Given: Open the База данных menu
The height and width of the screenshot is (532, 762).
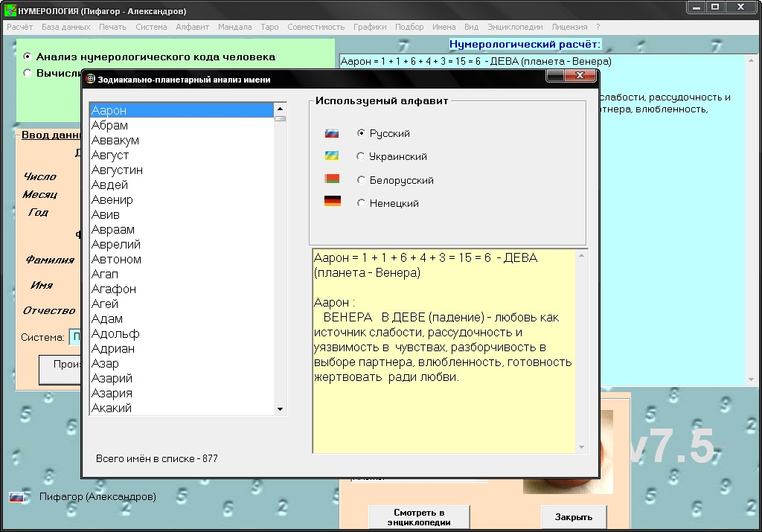Looking at the screenshot, I should pos(66,27).
